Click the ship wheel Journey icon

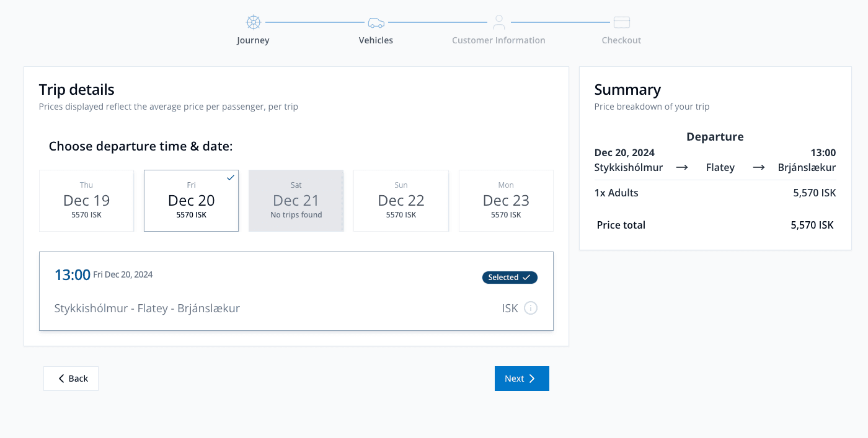tap(253, 23)
